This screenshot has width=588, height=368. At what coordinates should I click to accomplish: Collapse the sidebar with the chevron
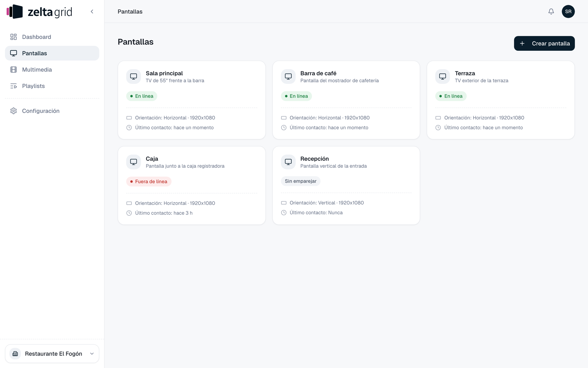[92, 11]
